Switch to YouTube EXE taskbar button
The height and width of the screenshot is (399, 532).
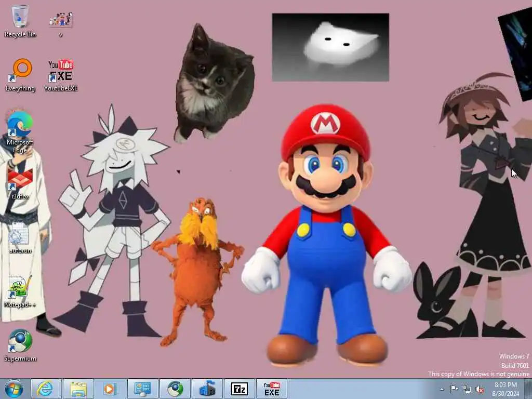click(271, 389)
